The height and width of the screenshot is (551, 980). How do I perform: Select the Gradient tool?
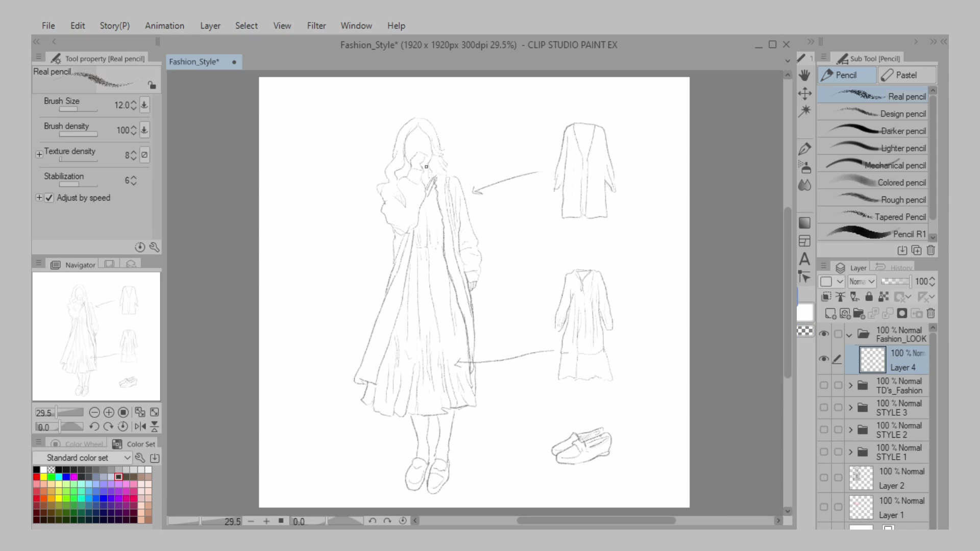tap(805, 222)
